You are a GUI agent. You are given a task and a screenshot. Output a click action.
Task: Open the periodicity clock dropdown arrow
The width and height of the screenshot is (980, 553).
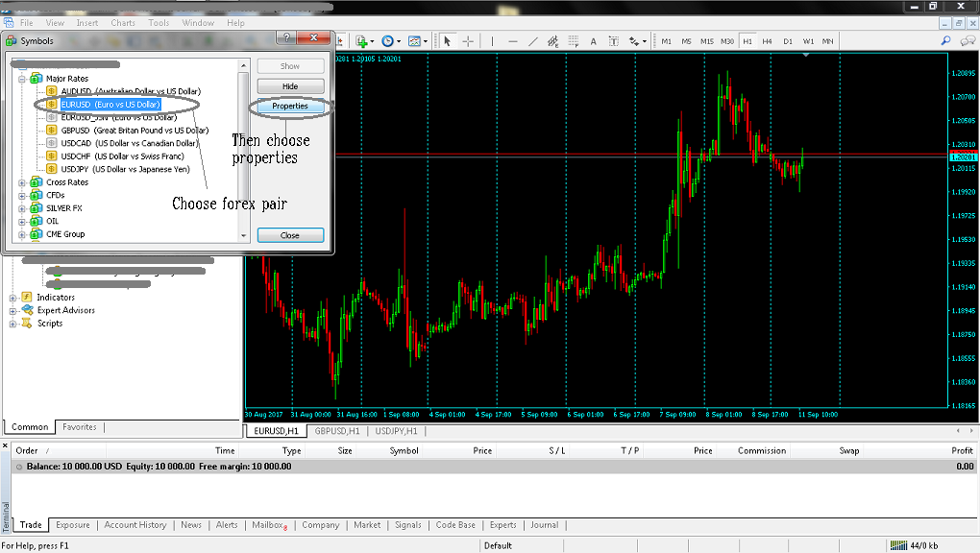click(399, 41)
